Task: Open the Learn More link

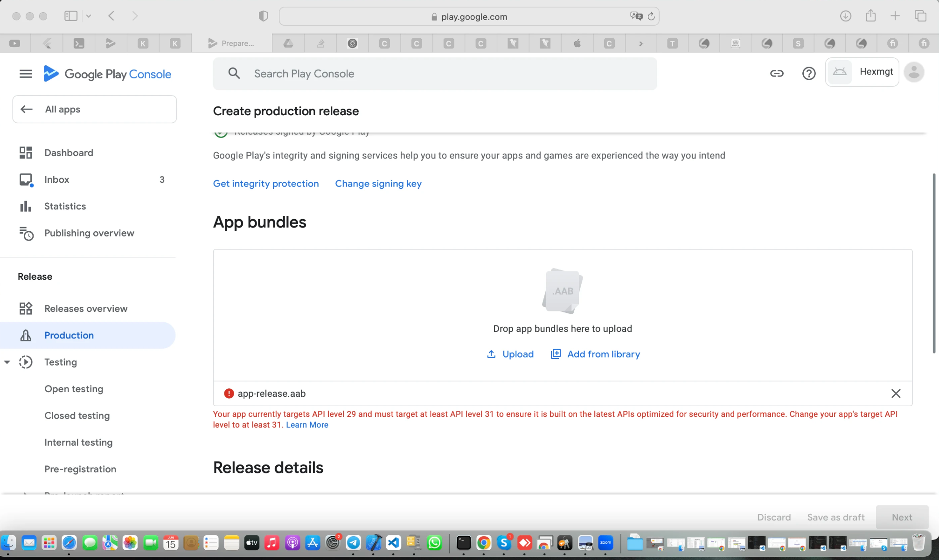Action: pyautogui.click(x=307, y=425)
